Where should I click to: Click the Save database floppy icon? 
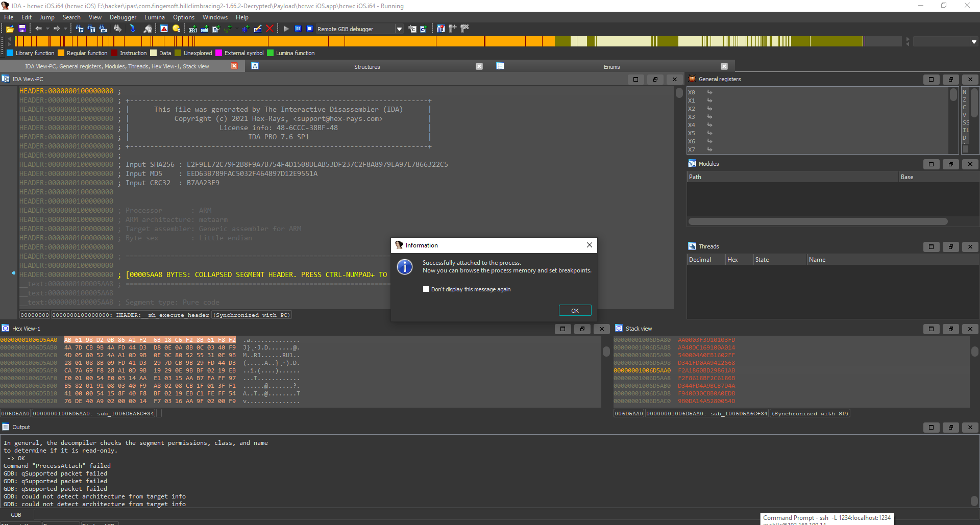22,29
